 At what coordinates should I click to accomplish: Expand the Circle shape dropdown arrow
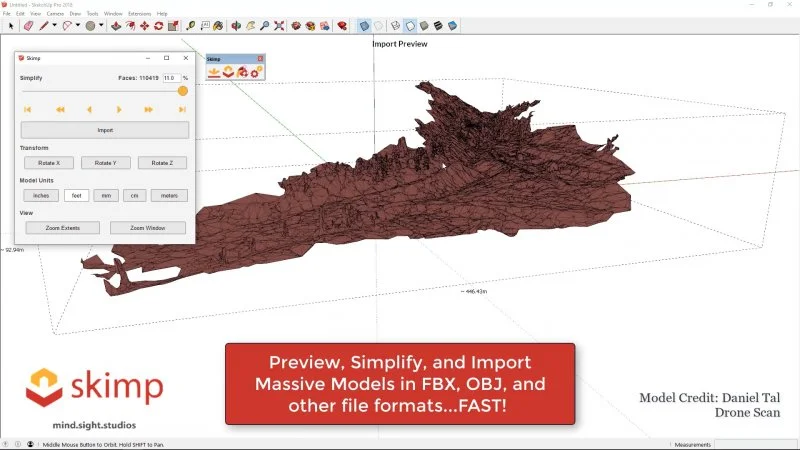pyautogui.click(x=101, y=26)
